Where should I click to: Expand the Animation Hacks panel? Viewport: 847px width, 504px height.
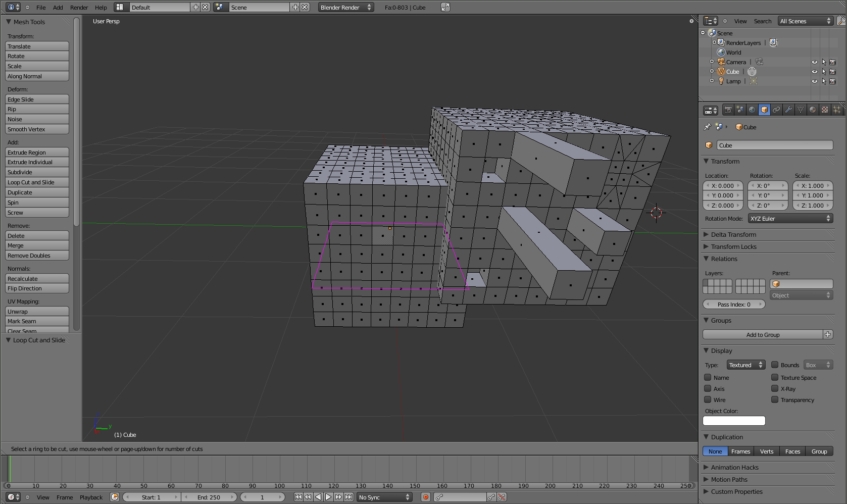(734, 467)
